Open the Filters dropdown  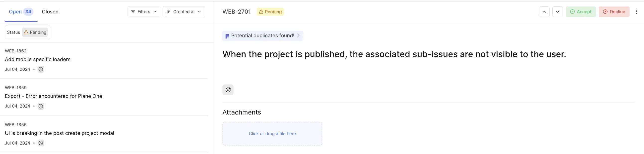(144, 12)
